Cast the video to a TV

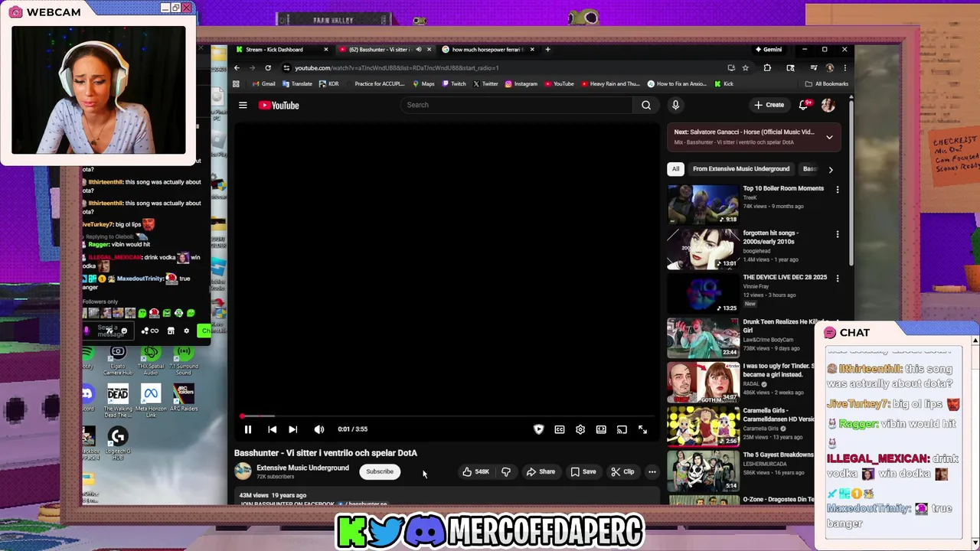tap(622, 429)
